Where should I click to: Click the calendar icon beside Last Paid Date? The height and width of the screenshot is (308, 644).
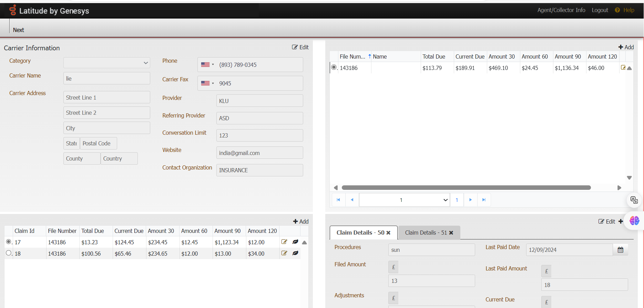coord(620,250)
